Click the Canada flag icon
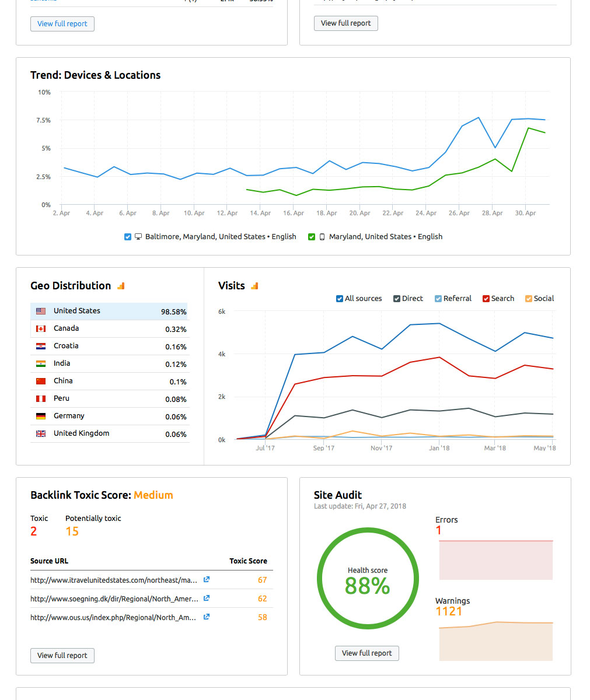This screenshot has width=590, height=700. 41,329
